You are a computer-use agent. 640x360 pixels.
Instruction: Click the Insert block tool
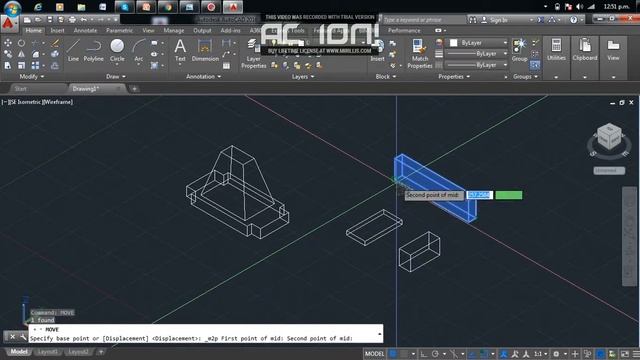tap(378, 51)
